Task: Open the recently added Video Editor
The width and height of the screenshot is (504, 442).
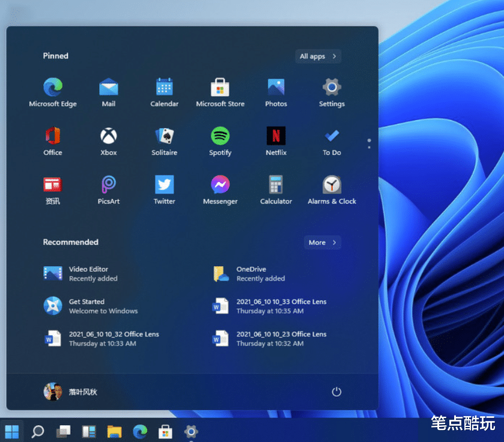Action: (90, 273)
